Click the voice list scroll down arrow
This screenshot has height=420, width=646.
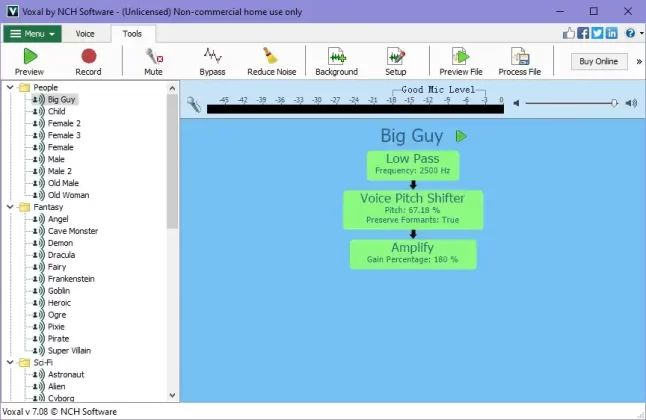pos(172,395)
